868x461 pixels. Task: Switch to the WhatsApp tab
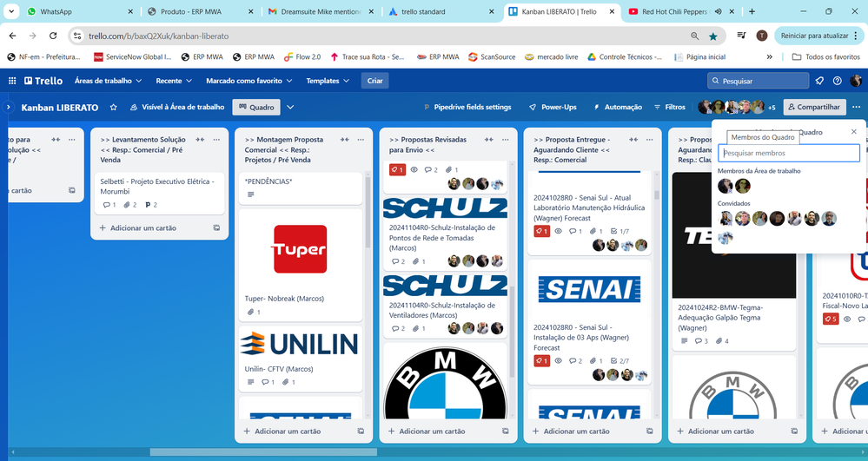pos(80,11)
